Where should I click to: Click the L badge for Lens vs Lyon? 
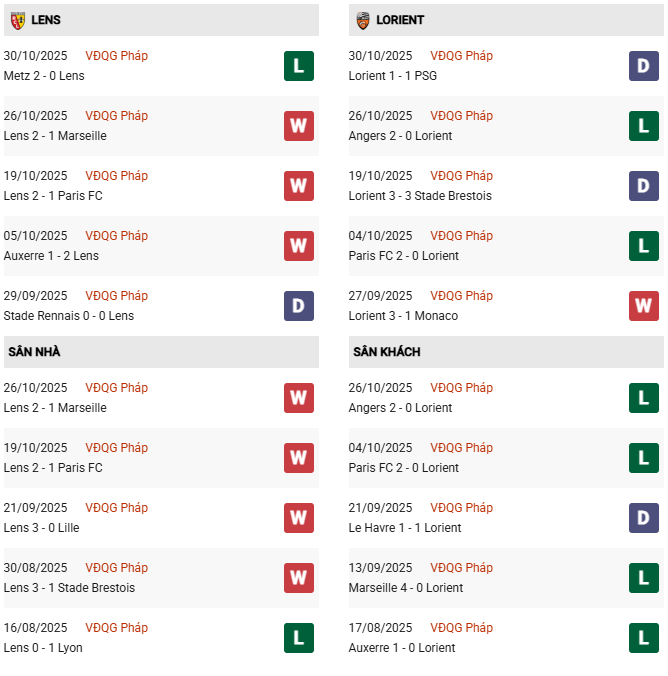(x=299, y=638)
